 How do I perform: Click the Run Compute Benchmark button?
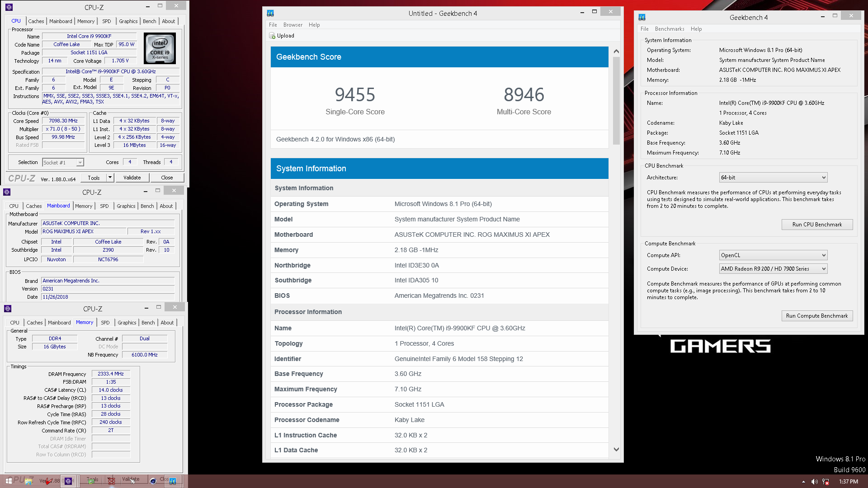coord(817,316)
